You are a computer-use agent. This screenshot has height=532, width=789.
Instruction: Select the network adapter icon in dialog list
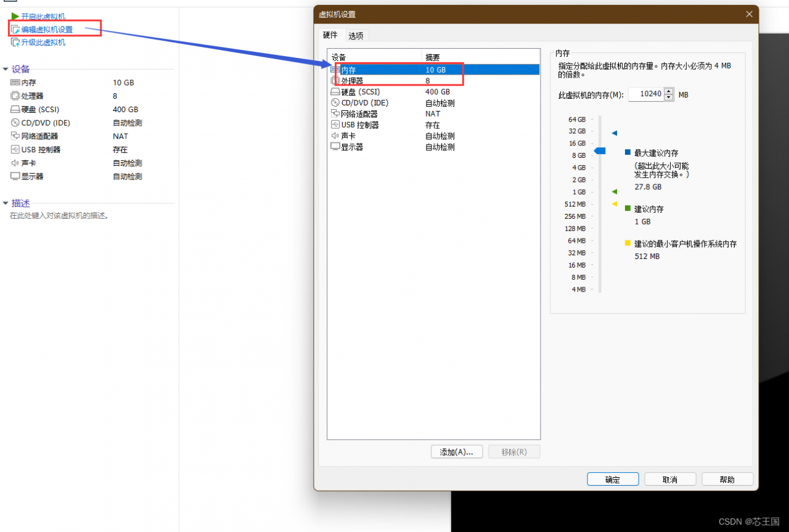335,114
